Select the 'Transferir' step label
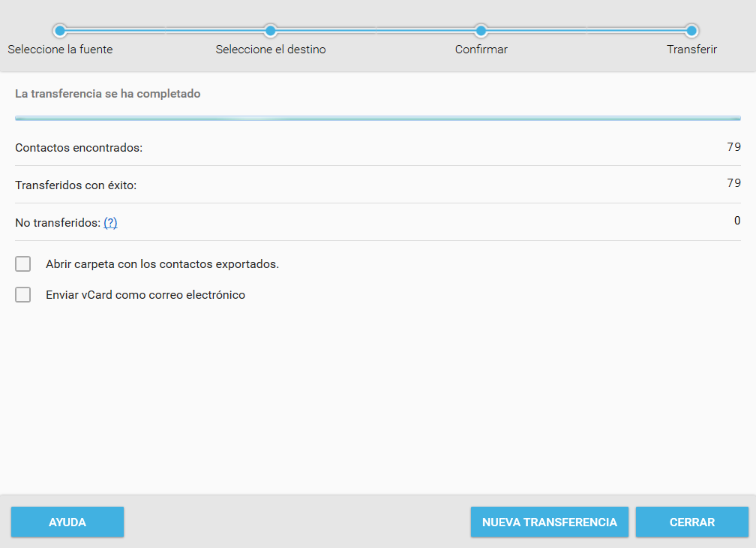 coord(691,50)
